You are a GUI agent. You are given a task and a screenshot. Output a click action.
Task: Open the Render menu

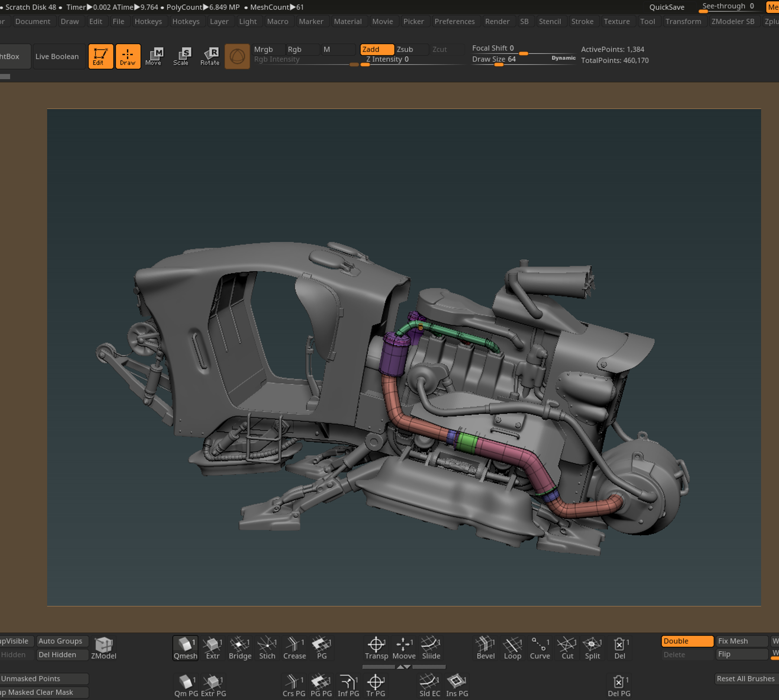pos(498,21)
